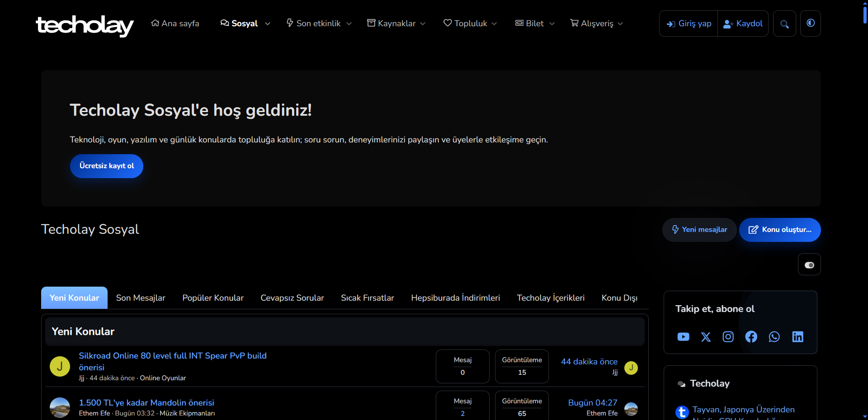
Task: Toggle the dark/light theme icon
Action: click(x=811, y=24)
